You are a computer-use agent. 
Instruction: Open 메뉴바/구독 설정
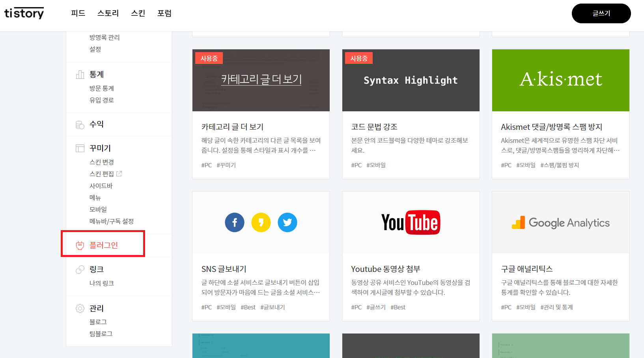pyautogui.click(x=112, y=221)
